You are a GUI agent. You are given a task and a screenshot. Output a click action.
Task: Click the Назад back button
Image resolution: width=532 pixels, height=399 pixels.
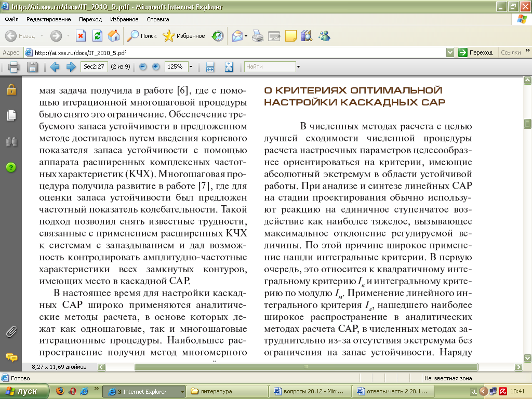pyautogui.click(x=20, y=36)
